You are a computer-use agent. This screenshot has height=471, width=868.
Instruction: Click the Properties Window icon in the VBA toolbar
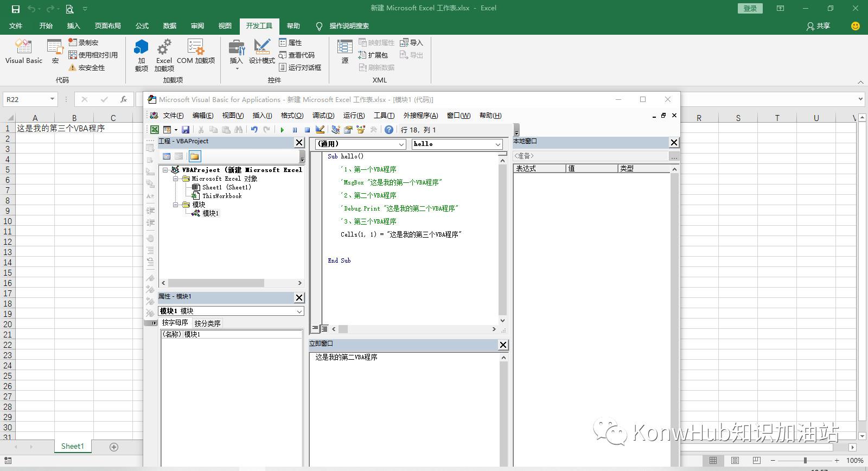click(348, 130)
